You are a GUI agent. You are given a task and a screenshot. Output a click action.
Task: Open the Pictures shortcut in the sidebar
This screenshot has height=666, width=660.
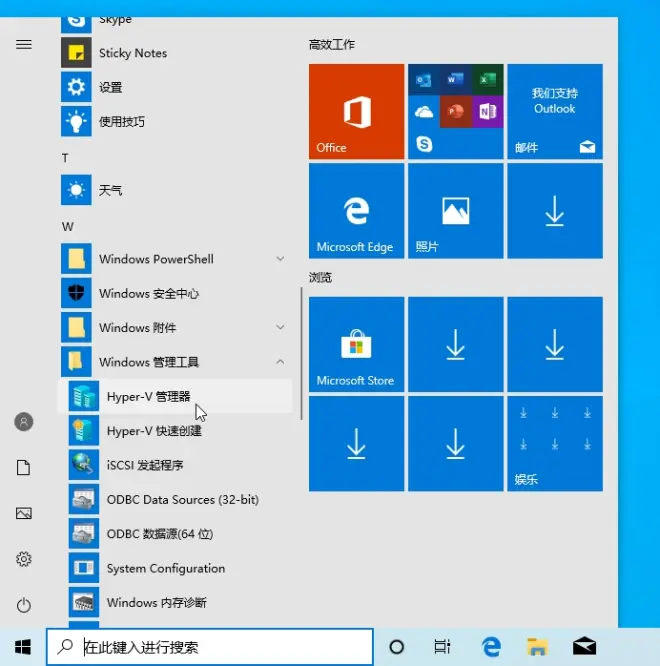pos(24,514)
